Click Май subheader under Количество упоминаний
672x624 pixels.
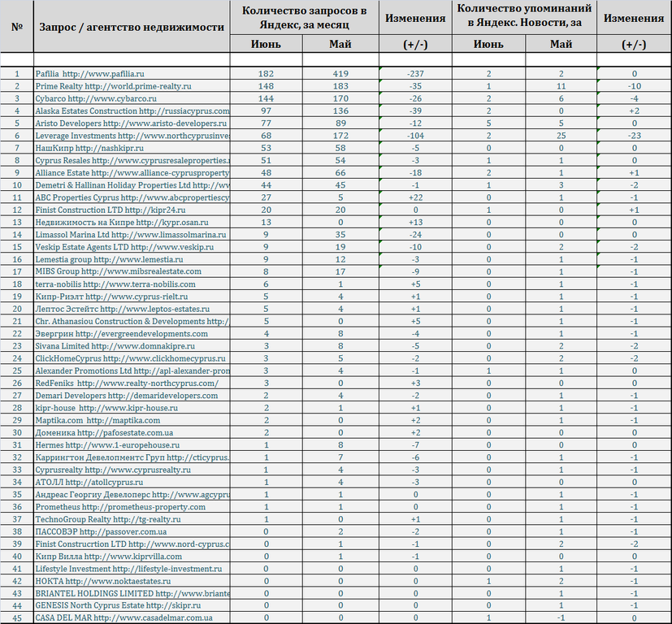point(561,44)
